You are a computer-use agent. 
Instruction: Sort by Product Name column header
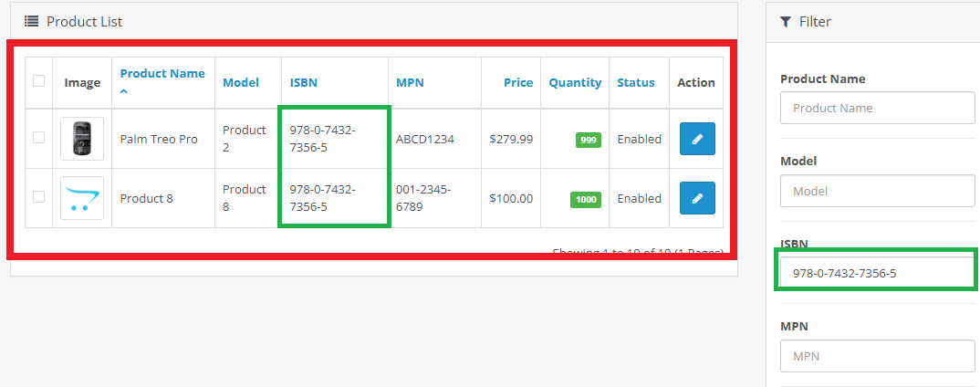click(x=162, y=74)
